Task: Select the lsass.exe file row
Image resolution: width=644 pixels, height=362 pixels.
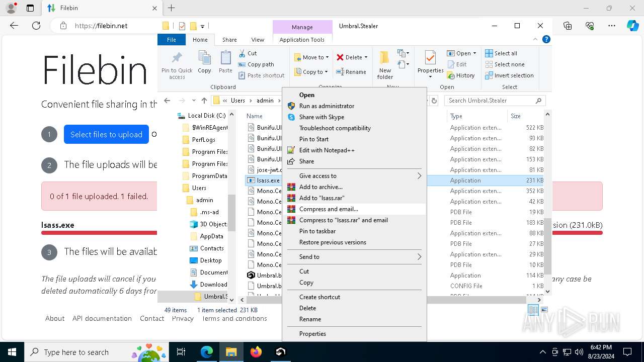Action: [395, 180]
